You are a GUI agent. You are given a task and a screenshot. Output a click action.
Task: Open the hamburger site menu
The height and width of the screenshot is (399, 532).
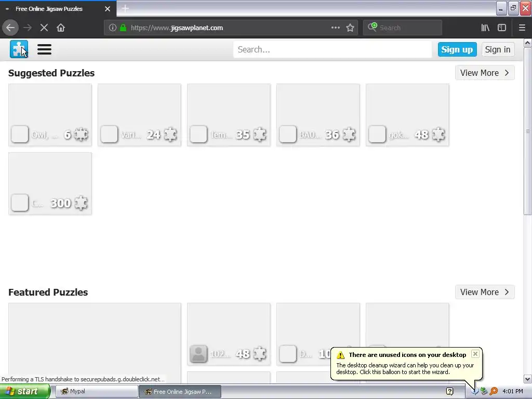click(44, 49)
